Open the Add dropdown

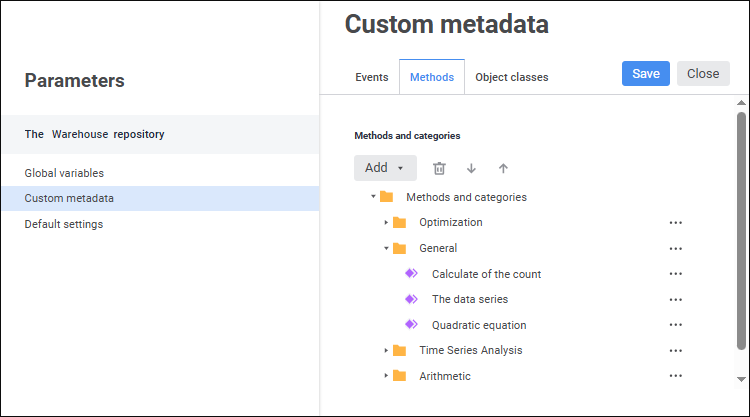(x=385, y=168)
